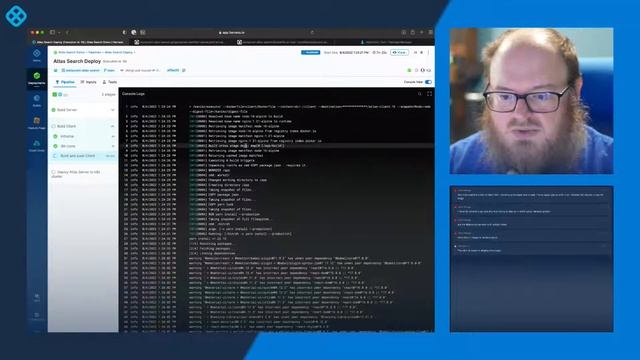Viewport: 640px width, 360px height.
Task: Click the browser reload icon
Action: 312,32
